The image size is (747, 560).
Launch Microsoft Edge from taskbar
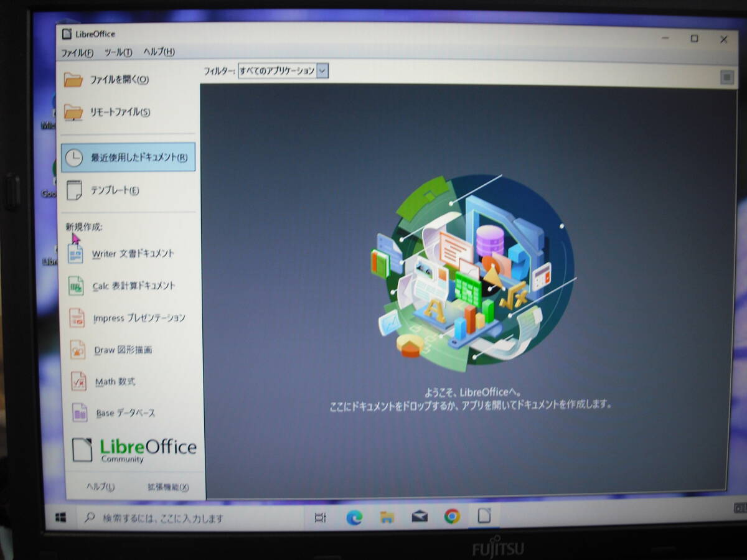tap(354, 517)
